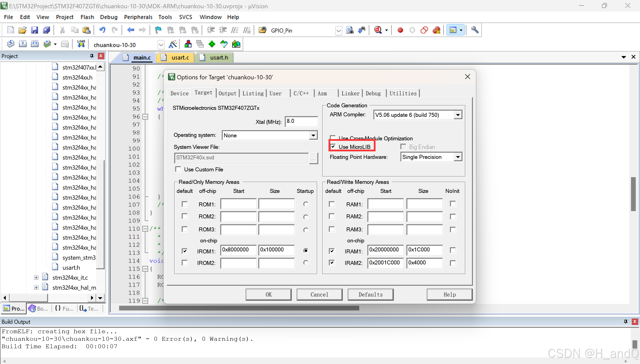
Task: Expand the Operating system dropdown
Action: [313, 136]
